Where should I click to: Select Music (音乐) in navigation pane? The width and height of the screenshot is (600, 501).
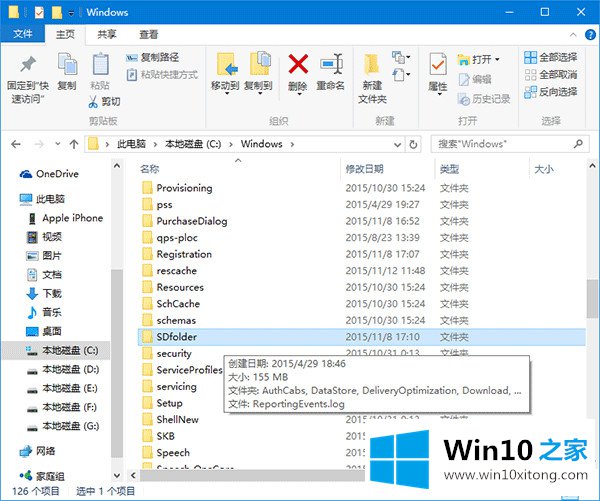(44, 312)
